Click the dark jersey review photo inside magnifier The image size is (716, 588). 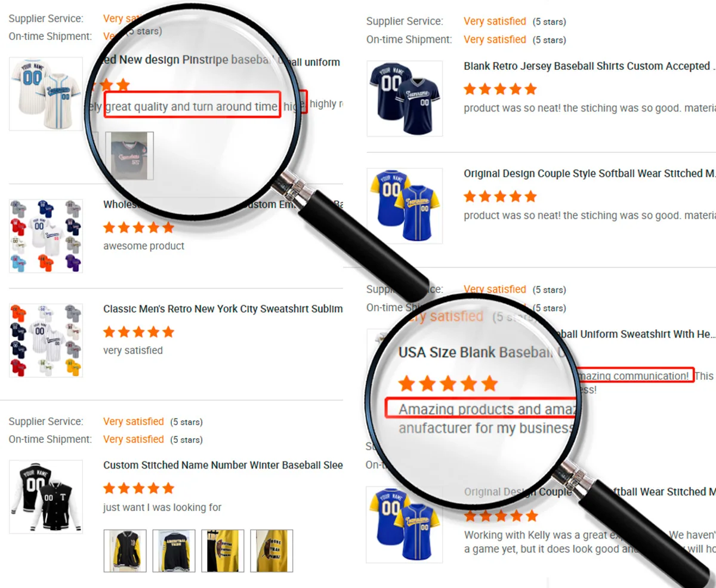(129, 156)
